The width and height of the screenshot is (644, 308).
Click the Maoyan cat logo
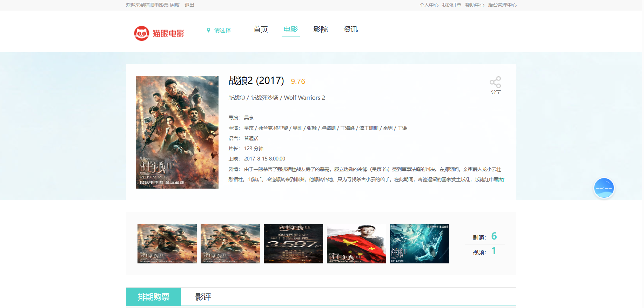point(142,33)
